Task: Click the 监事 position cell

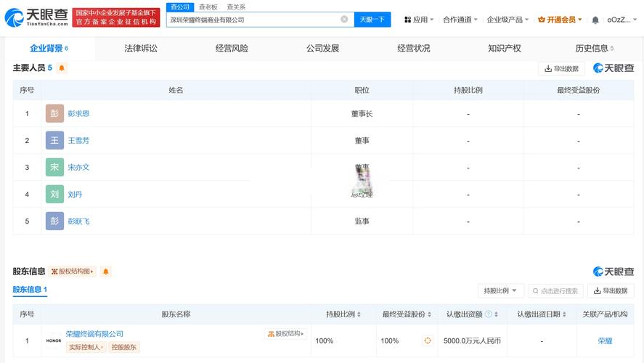Action: [362, 221]
